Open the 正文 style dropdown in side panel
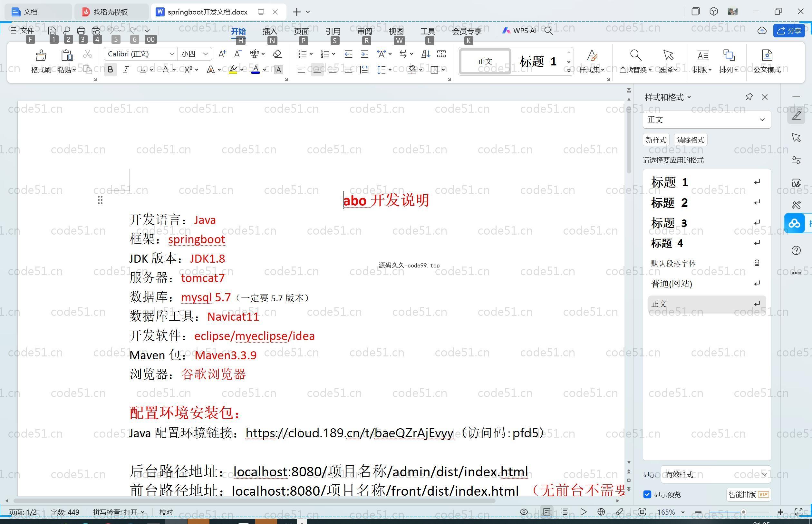The image size is (812, 524). (x=707, y=120)
